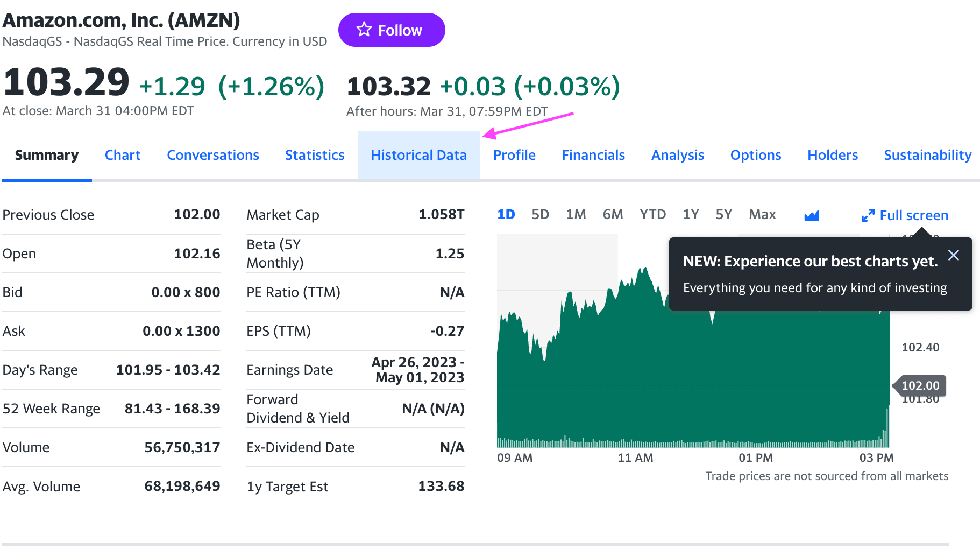Enable the 1Y chart view
Image resolution: width=980 pixels, height=549 pixels.
[691, 214]
